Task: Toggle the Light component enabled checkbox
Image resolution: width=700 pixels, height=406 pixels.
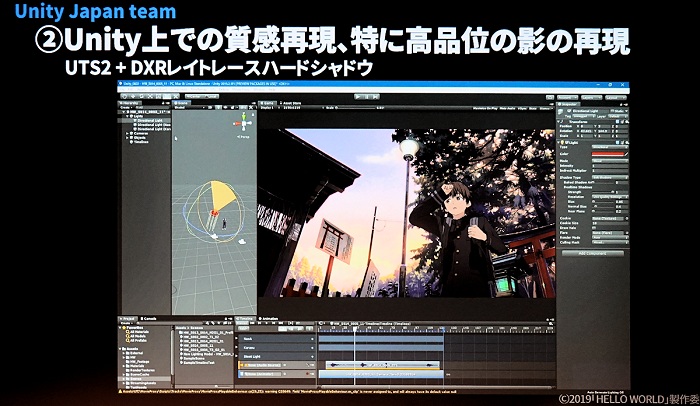Action: coord(566,142)
